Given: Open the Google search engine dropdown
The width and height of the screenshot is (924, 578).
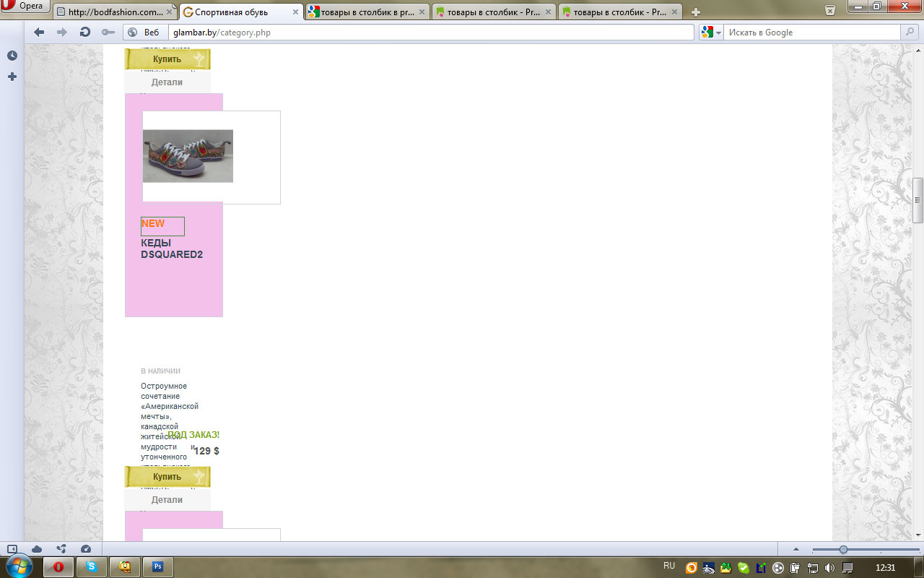Looking at the screenshot, I should click(x=710, y=33).
